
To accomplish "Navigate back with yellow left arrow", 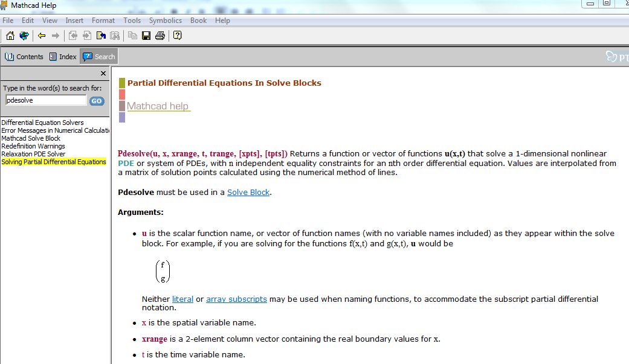I will (x=41, y=36).
